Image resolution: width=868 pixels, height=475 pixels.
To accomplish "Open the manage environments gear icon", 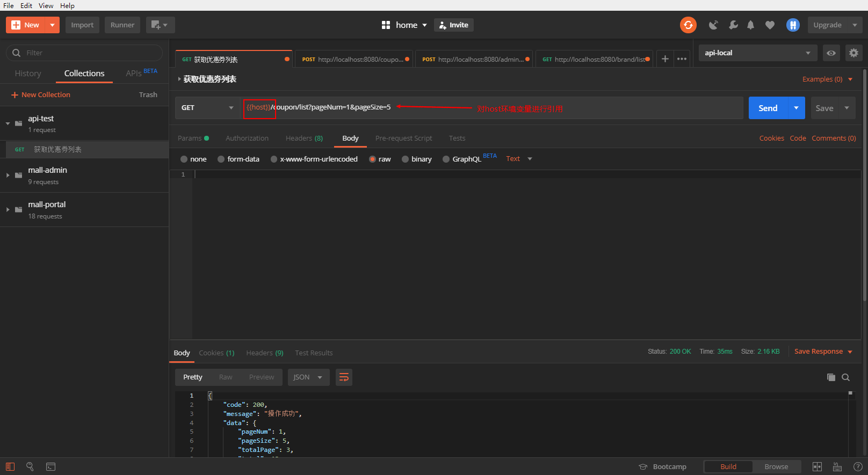I will pos(853,53).
